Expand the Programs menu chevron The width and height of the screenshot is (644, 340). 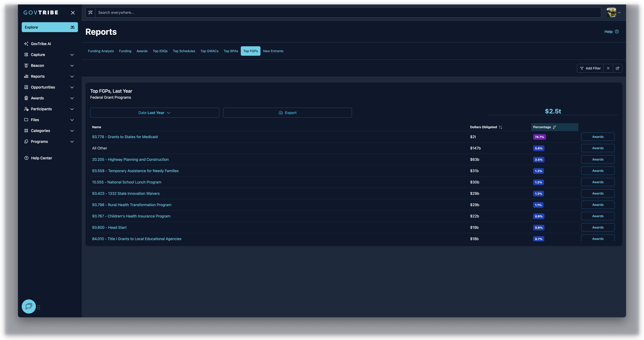point(72,142)
